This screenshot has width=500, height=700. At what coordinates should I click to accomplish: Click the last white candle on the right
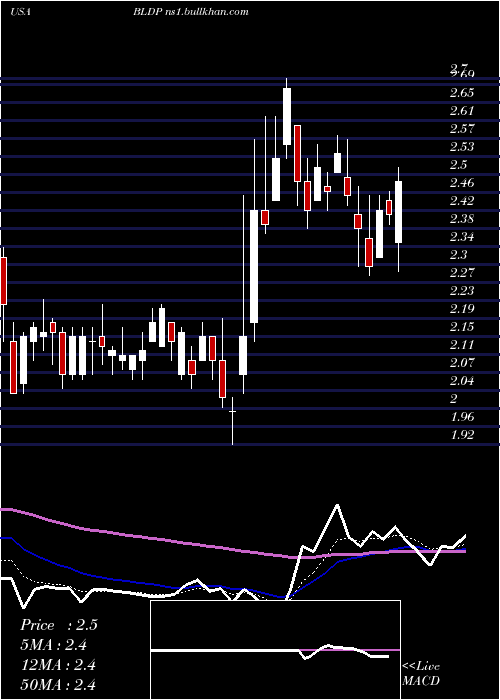point(399,212)
